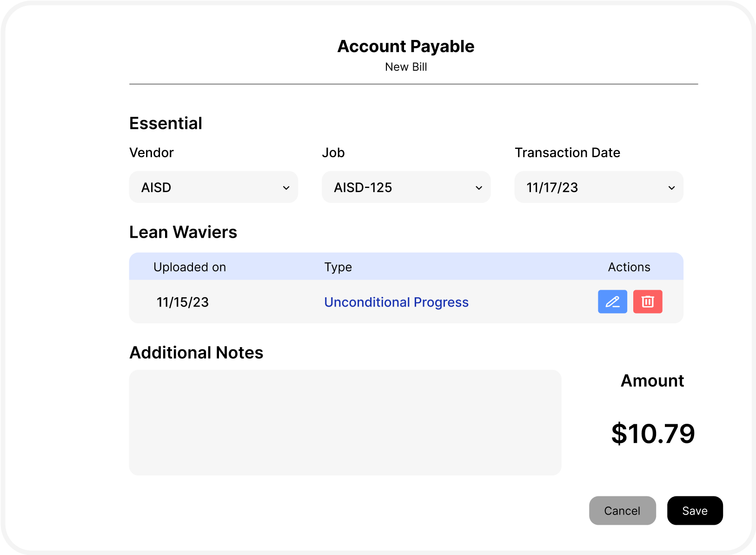Click the New Bill subtitle
The height and width of the screenshot is (555, 756).
coord(406,67)
